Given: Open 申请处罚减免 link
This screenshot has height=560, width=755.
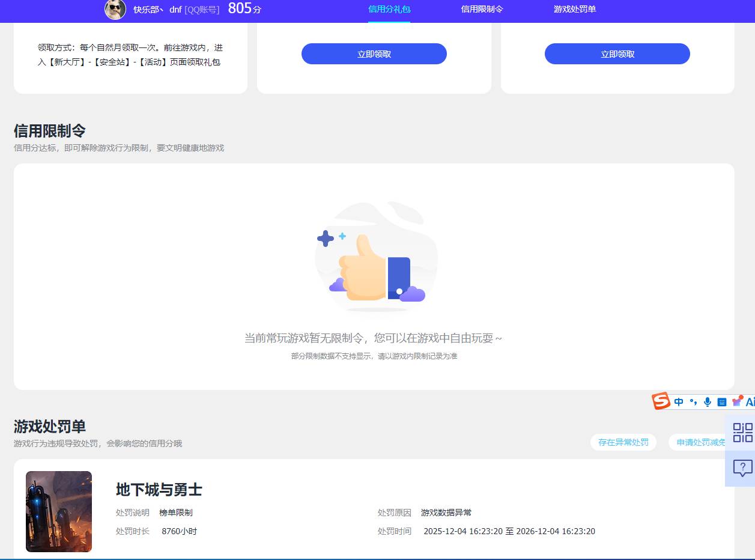Looking at the screenshot, I should point(701,442).
